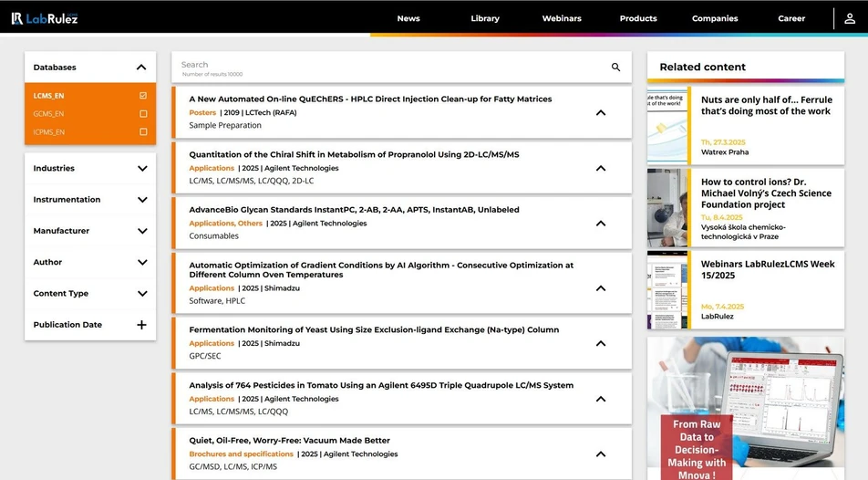Click the Ferrule article thumbnail image
Screen dimensions: 868x480
667,125
